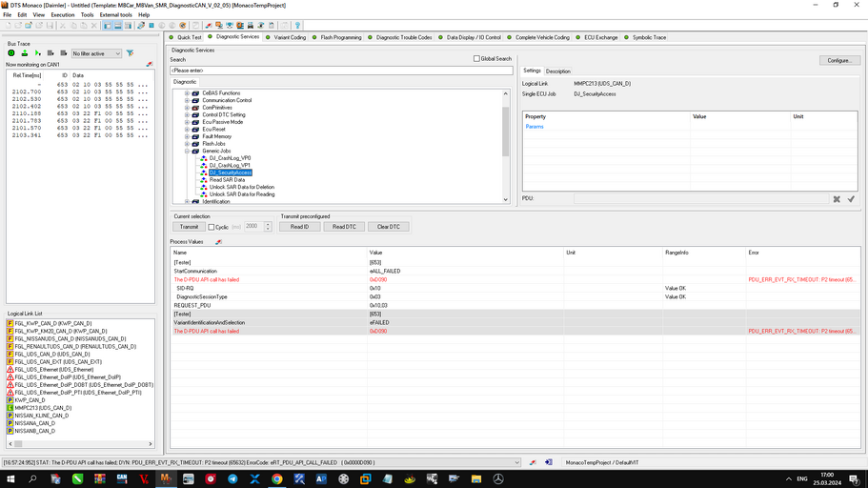Expand the Communication Control tree node
The height and width of the screenshot is (488, 868).
click(187, 101)
